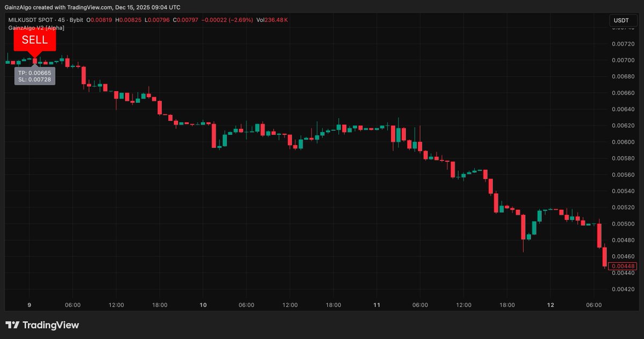This screenshot has width=644, height=339.
Task: Select the 06:00 time axis label
Action: point(72,305)
